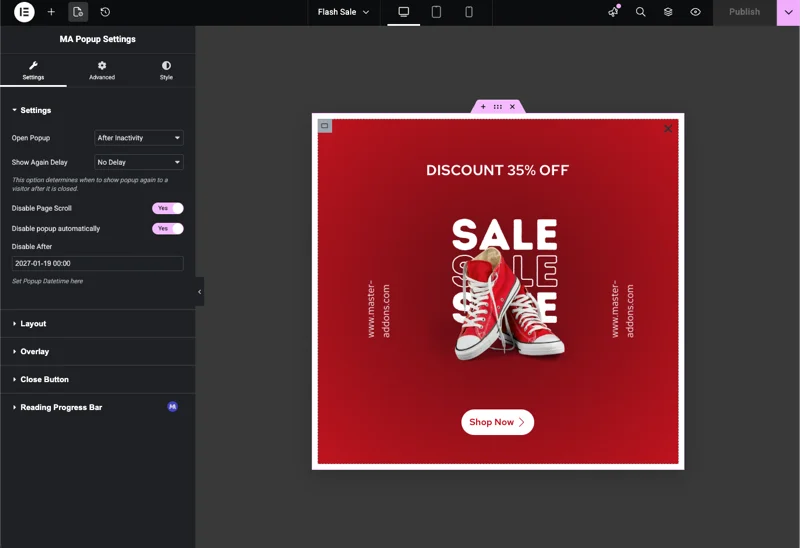Click the add element plus icon
The image size is (800, 548).
[x=51, y=12]
